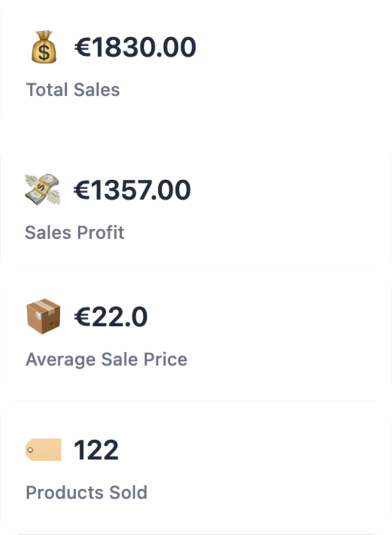Click the dollar sign on the money bag
Screen dimensions: 392x535
pyautogui.click(x=44, y=52)
